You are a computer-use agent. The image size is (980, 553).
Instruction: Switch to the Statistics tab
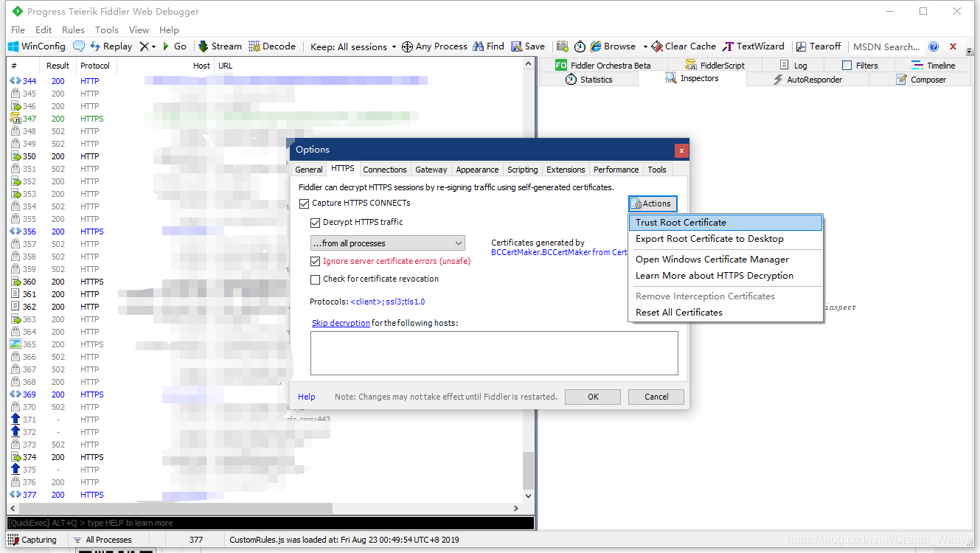pyautogui.click(x=589, y=80)
